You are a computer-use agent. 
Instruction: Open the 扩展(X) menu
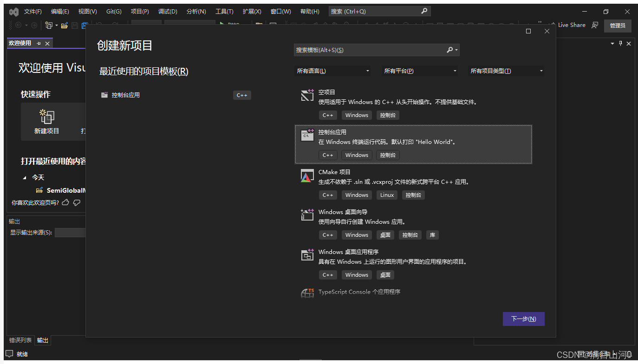[252, 11]
